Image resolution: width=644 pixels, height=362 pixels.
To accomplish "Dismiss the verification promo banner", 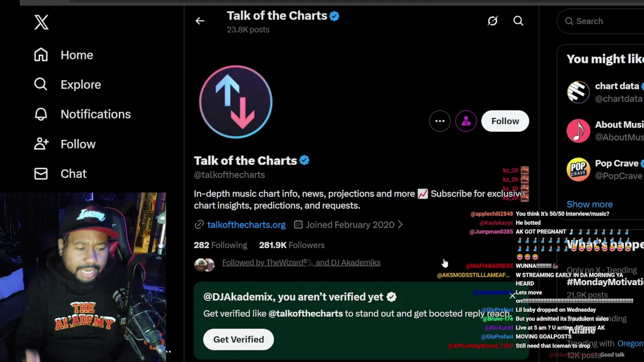I will coord(512,296).
